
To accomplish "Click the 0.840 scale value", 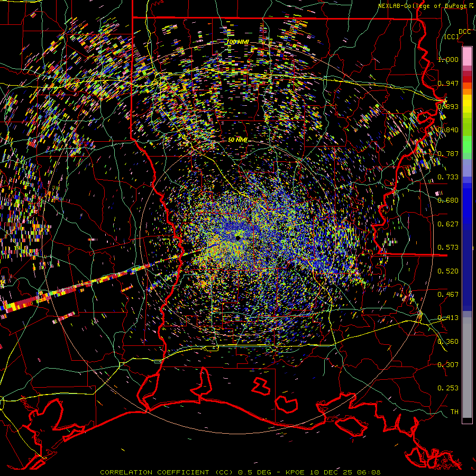I will tap(448, 130).
